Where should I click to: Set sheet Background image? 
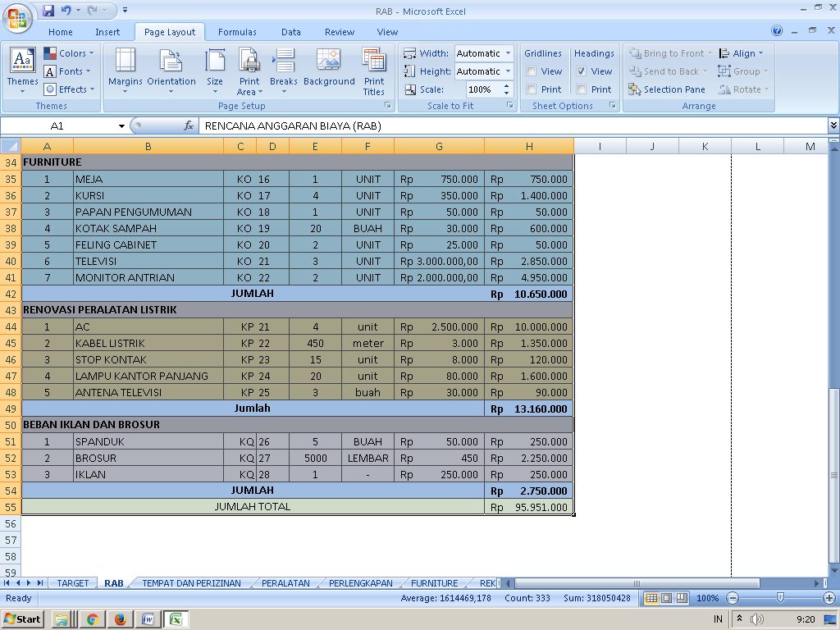tap(329, 67)
